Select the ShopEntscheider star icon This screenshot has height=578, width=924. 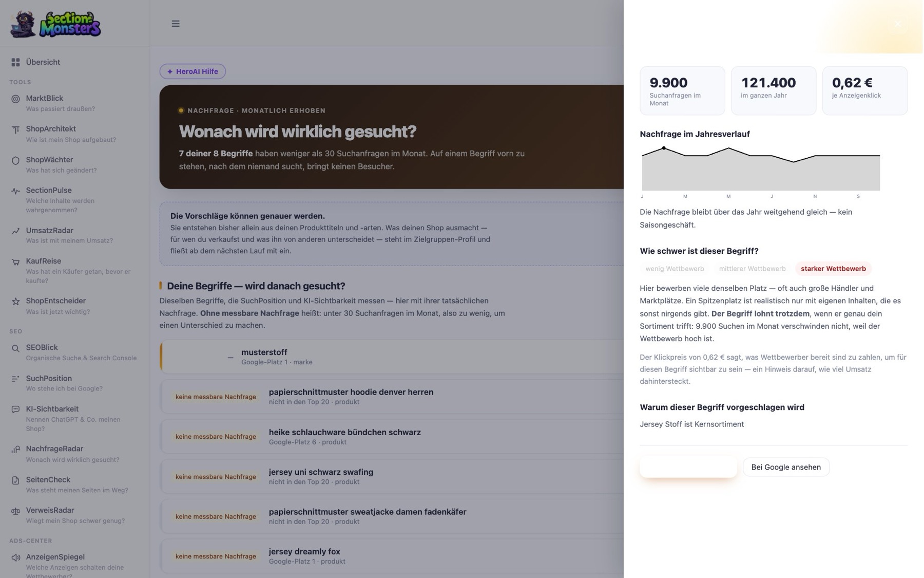coord(15,301)
